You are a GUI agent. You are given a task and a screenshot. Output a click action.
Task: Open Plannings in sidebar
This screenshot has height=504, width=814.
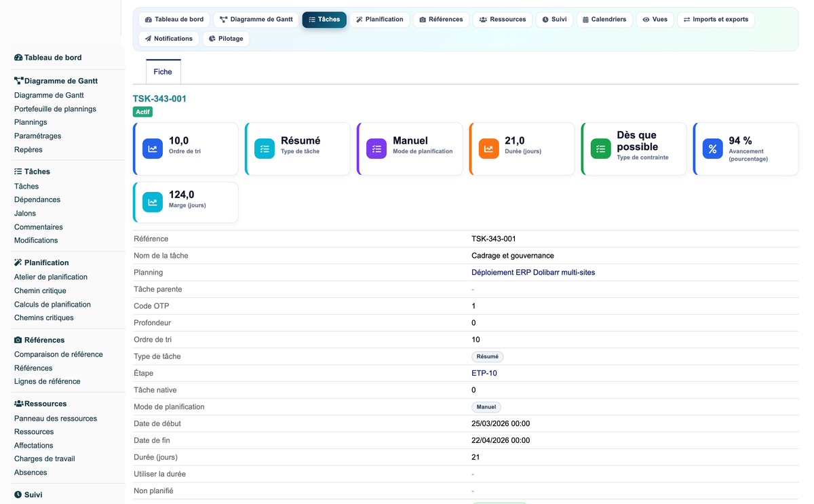[x=31, y=123]
